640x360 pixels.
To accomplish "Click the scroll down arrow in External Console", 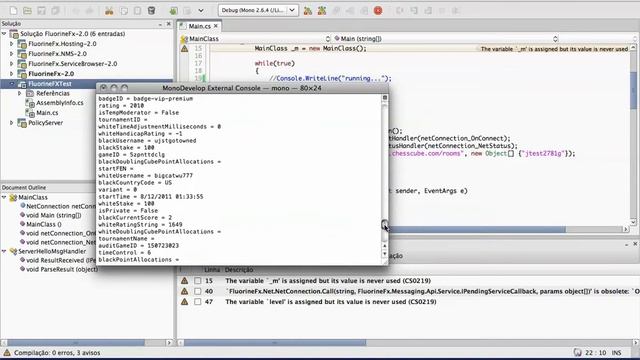I will (384, 254).
